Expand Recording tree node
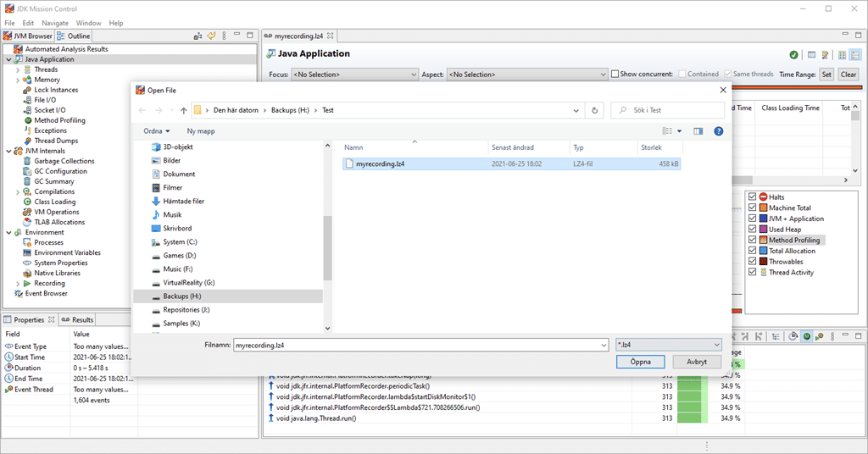The height and width of the screenshot is (454, 868). point(18,284)
